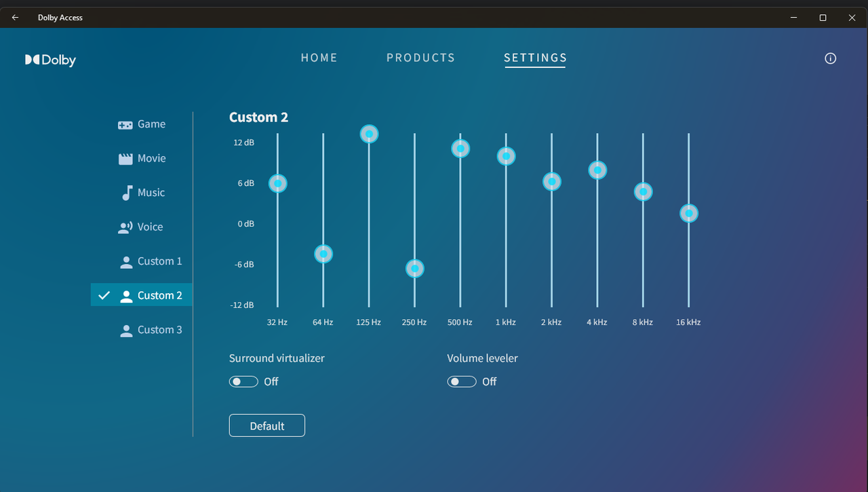
Task: Open the PRODUCTS tab
Action: pos(420,58)
